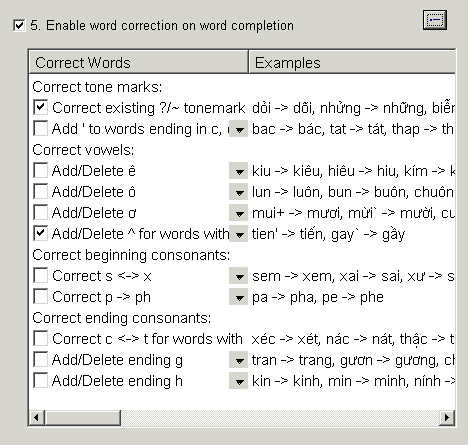Expand the Add/Delete ơ dropdown arrow
Screen dimensions: 468x445
pos(238,213)
